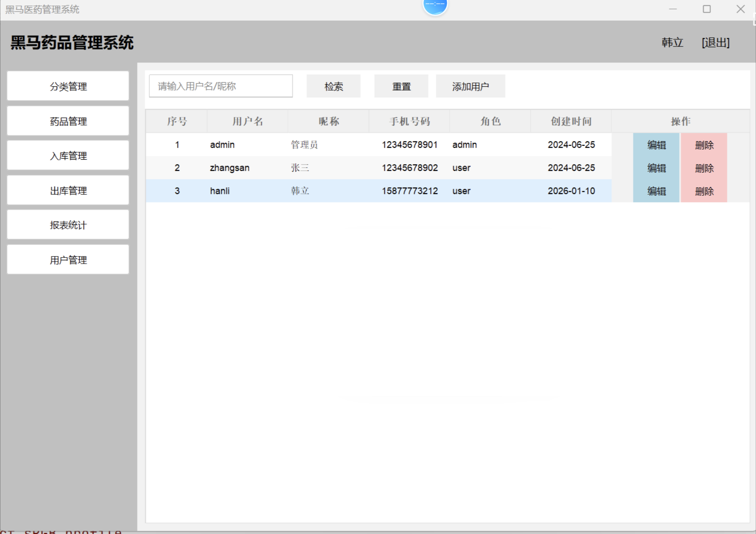This screenshot has width=756, height=534.
Task: Edit the zhangsan user row
Action: [x=656, y=168]
